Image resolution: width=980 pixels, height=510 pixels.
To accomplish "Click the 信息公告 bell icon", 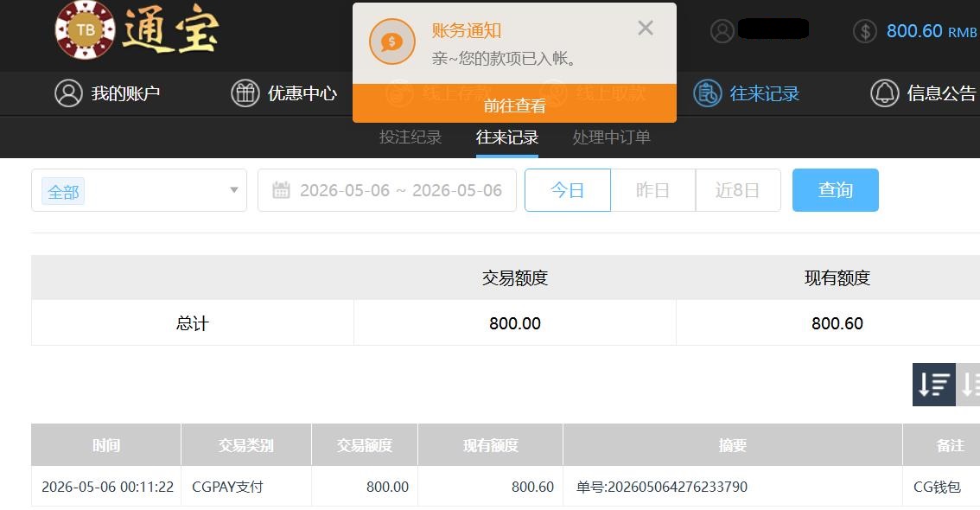I will 884,93.
